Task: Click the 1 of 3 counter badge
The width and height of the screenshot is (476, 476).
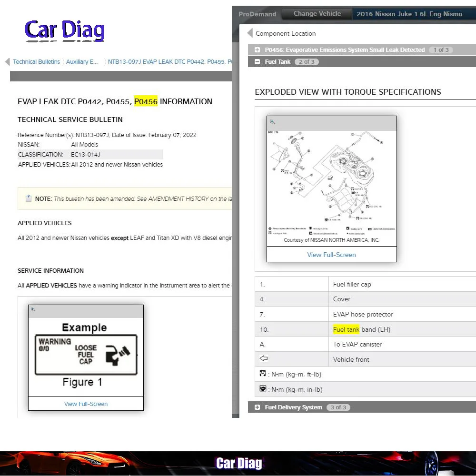Action: click(x=441, y=50)
